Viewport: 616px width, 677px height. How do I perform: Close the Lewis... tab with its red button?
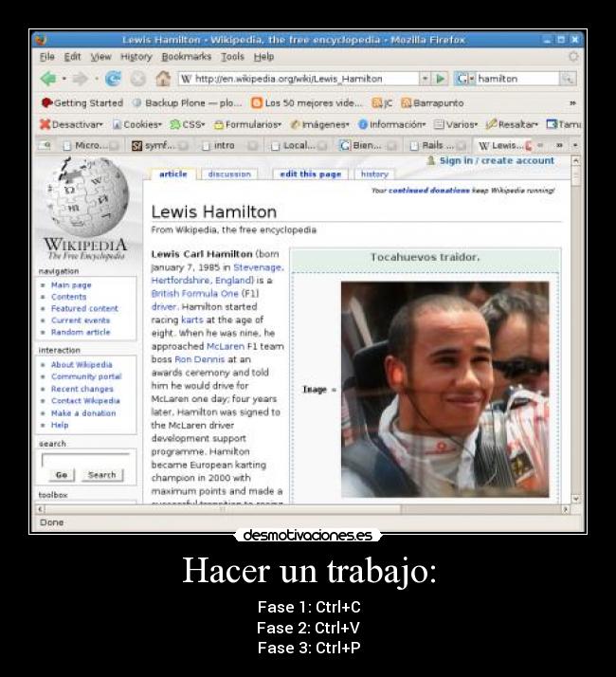click(x=529, y=146)
